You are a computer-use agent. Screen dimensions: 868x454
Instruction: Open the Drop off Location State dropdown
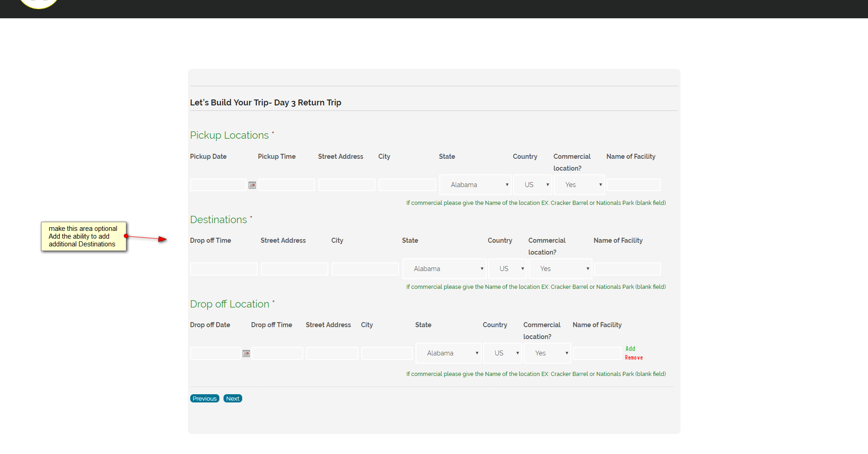coord(448,353)
